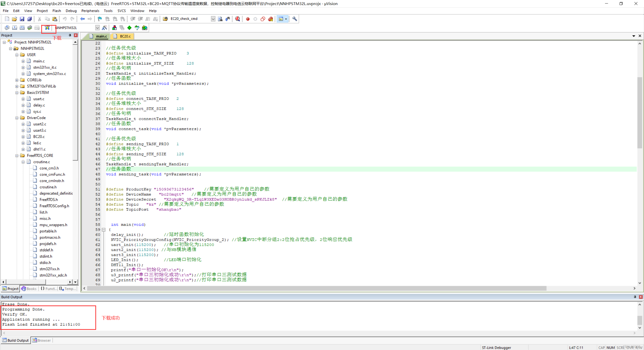This screenshot has height=350, width=644.
Task: Click the Open file icon
Action: [x=14, y=19]
